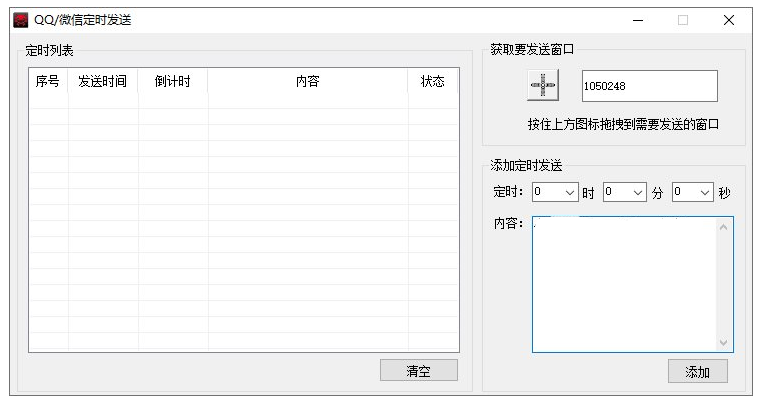This screenshot has width=757, height=404.
Task: Focus the window handle field showing 1050248
Action: [649, 86]
